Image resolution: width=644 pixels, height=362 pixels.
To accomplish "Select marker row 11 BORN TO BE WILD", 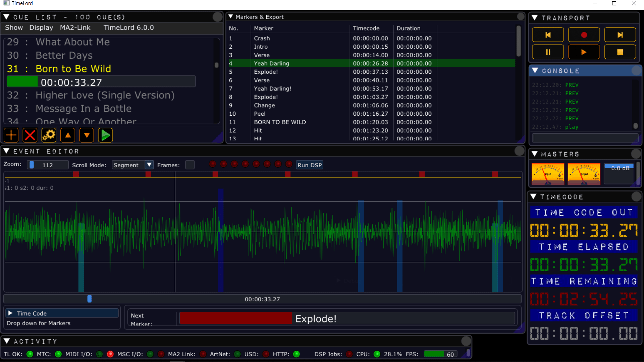I will (372, 122).
